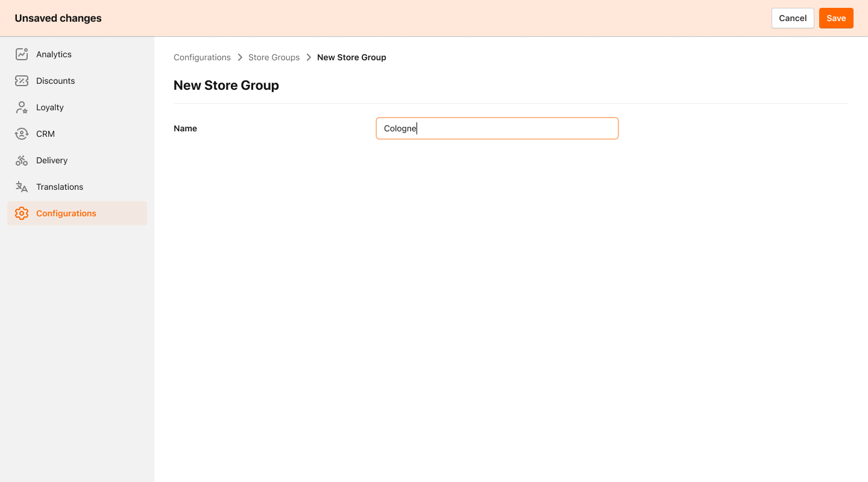Open the Delivery section
This screenshot has width=868, height=482.
[x=52, y=160]
